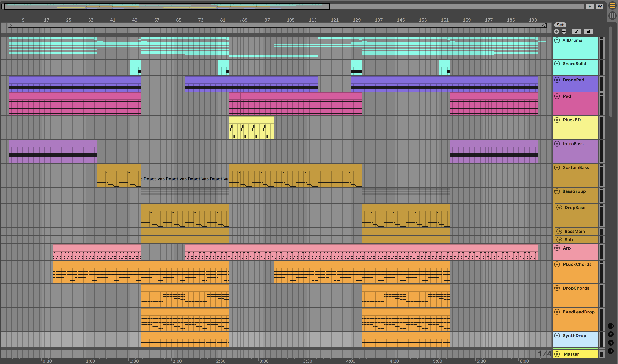The height and width of the screenshot is (364, 618).
Task: Collapse the SnareBuild track
Action: (x=557, y=64)
